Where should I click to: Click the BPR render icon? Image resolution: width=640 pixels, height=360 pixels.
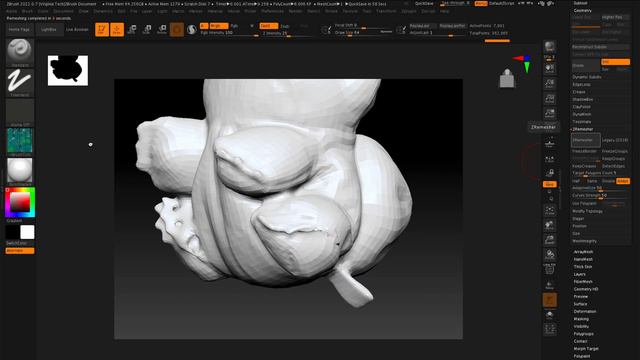(x=550, y=47)
